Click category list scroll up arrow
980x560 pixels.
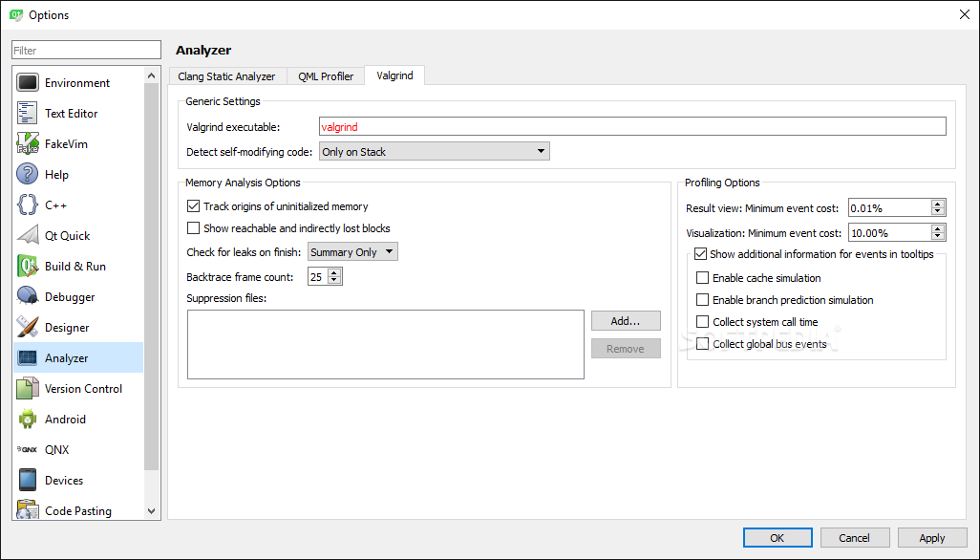151,75
